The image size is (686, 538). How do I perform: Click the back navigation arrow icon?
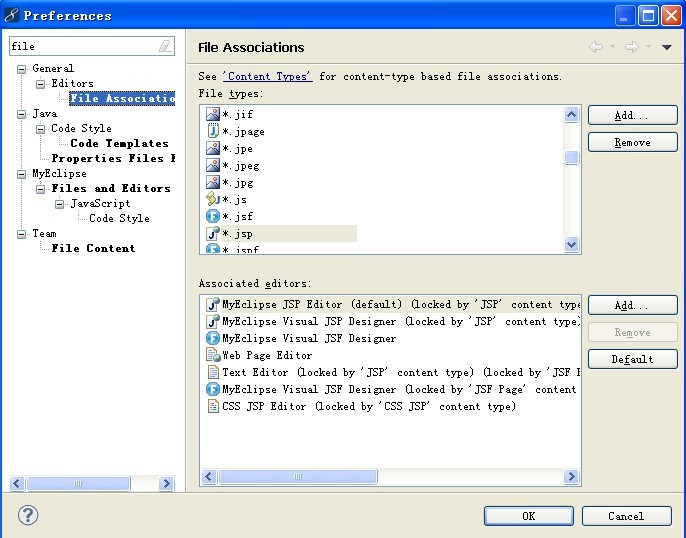point(597,47)
